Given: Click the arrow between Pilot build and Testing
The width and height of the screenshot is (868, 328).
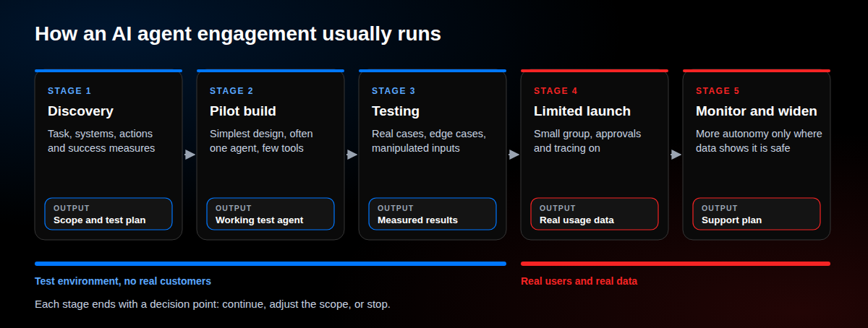Looking at the screenshot, I should coord(352,155).
